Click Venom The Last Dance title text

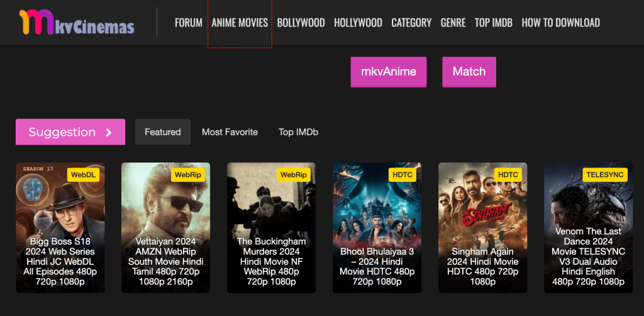pos(589,256)
